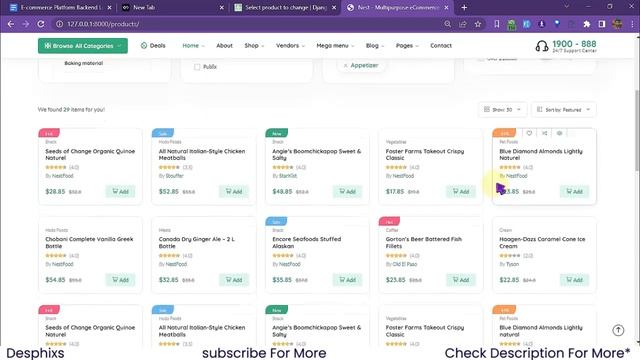This screenshot has height=360, width=640.
Task: Open the blue pin extension icon
Action: click(557, 24)
